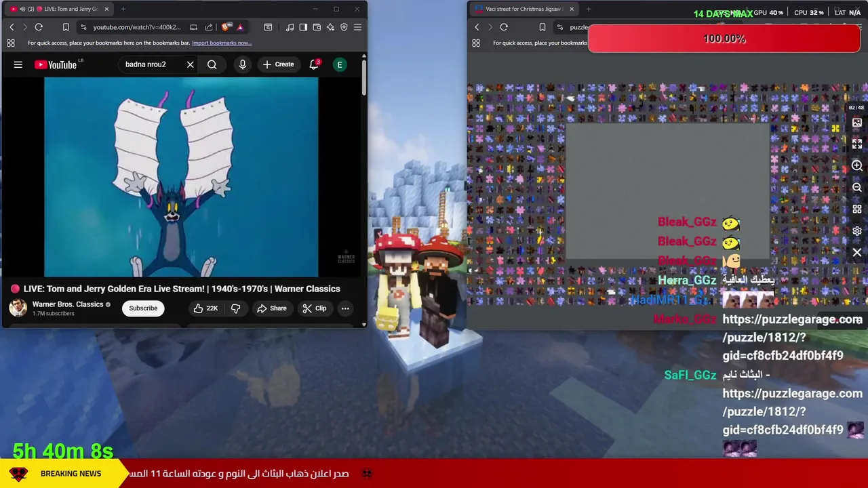Click the BREAKING NEWS label
This screenshot has width=868, height=488.
point(71,474)
